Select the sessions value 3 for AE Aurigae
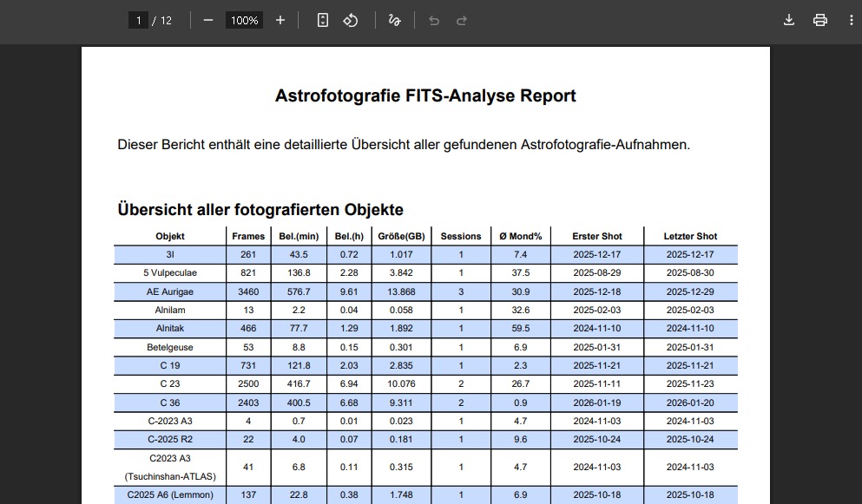The height and width of the screenshot is (504, 862). (461, 291)
